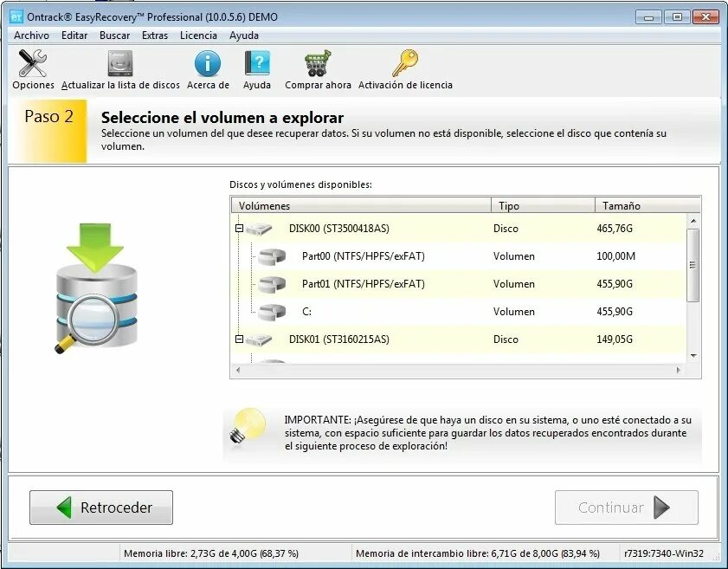Image resolution: width=728 pixels, height=569 pixels.
Task: Click Actualizar la lista de discos icon
Action: coord(120,63)
